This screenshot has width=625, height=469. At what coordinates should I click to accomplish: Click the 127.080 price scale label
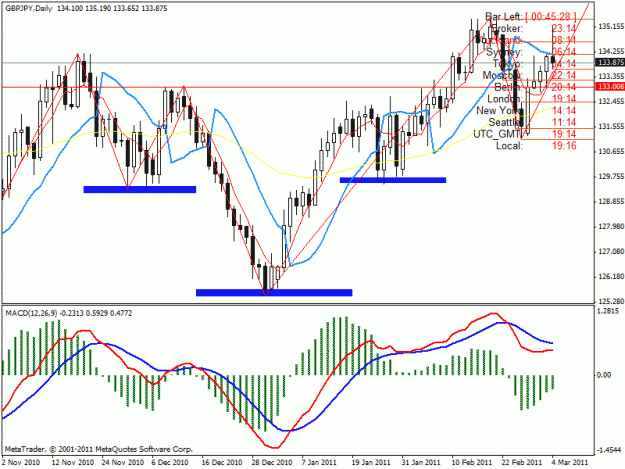click(x=610, y=251)
